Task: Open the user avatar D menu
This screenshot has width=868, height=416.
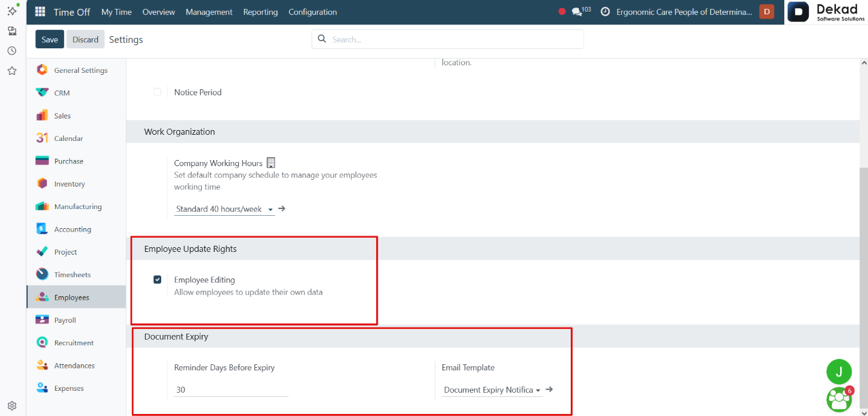Action: pos(767,12)
